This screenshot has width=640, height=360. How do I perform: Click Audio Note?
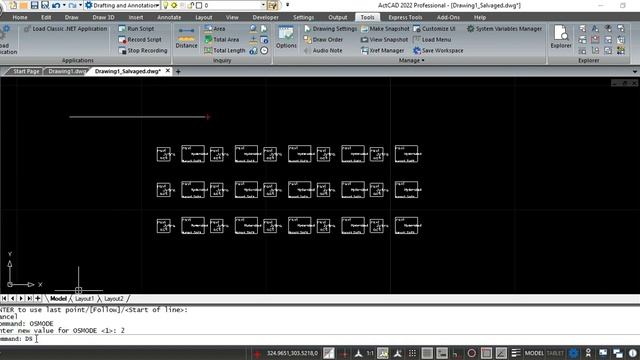pos(323,51)
